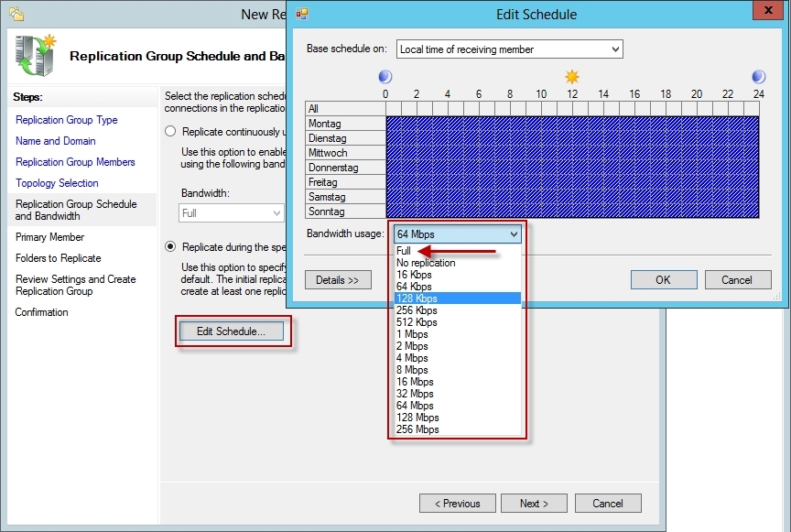Open the Replication Group Type step
Image resolution: width=791 pixels, height=532 pixels.
tap(67, 120)
